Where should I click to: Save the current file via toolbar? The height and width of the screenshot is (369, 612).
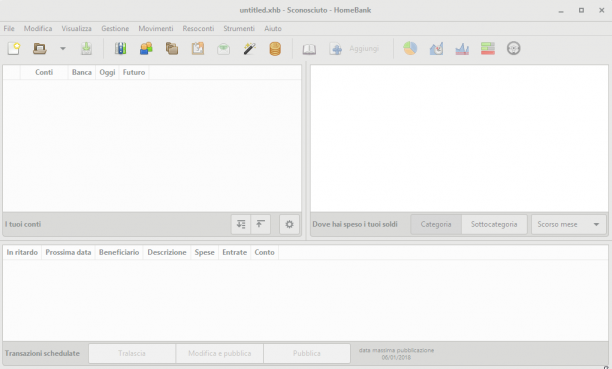point(86,49)
